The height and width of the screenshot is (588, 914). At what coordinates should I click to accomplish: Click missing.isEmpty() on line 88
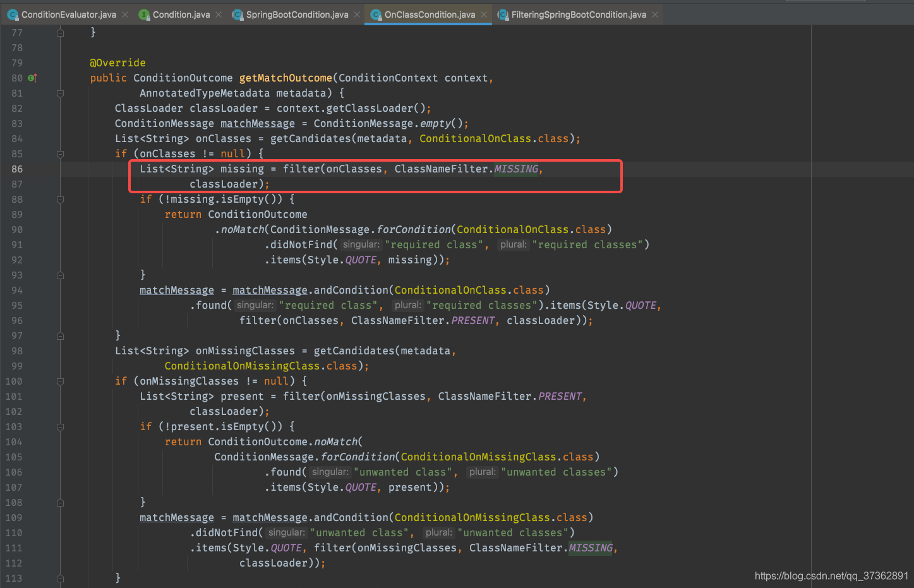tap(226, 199)
